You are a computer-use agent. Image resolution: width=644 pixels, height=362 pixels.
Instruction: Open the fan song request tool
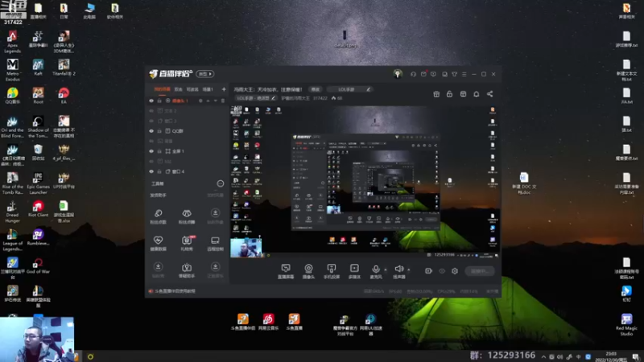pyautogui.click(x=158, y=216)
